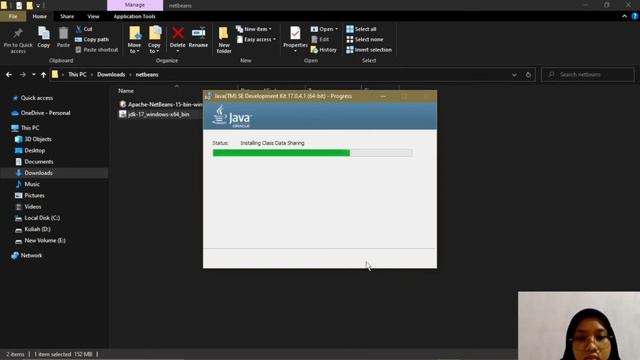Open recent locations dropdown arrow
The height and width of the screenshot is (360, 640).
[33, 75]
